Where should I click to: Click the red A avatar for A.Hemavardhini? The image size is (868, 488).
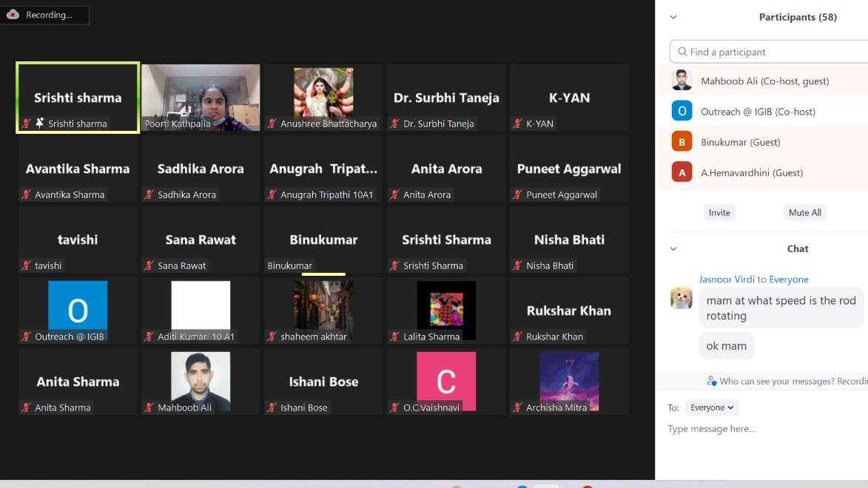pyautogui.click(x=682, y=172)
